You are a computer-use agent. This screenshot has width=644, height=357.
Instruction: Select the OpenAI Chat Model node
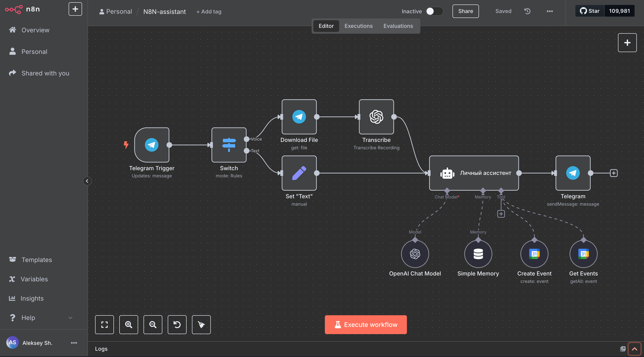click(415, 254)
